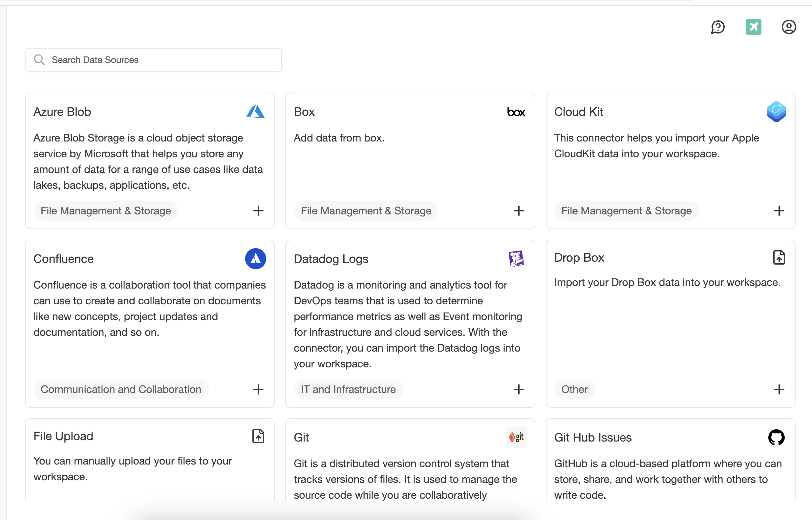Select the Communication and Collaboration tag
812x520 pixels.
click(x=121, y=389)
